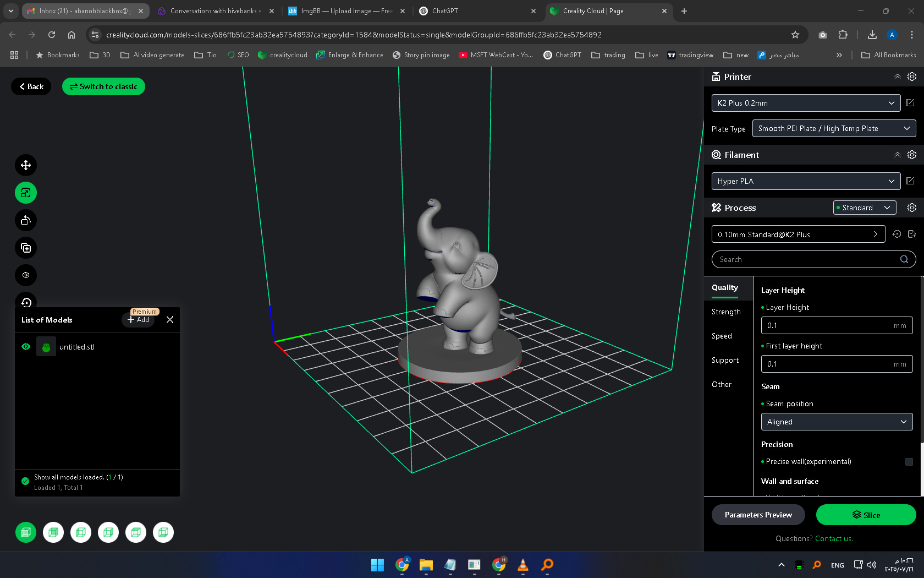Select the green Scale model tool

pos(26,193)
